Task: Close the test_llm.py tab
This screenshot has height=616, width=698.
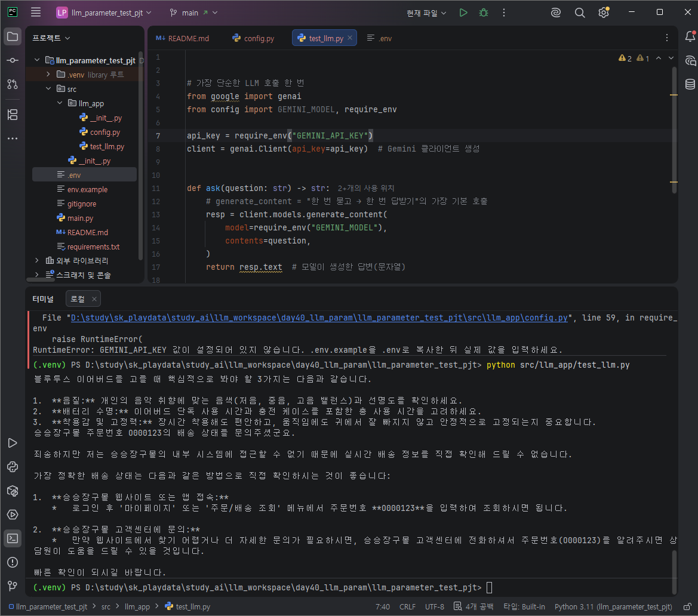Action: click(x=350, y=38)
